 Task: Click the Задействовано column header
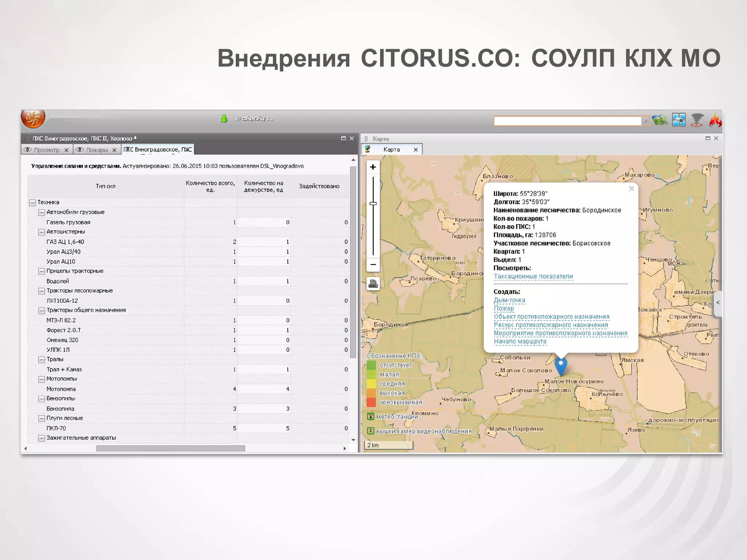pyautogui.click(x=319, y=186)
